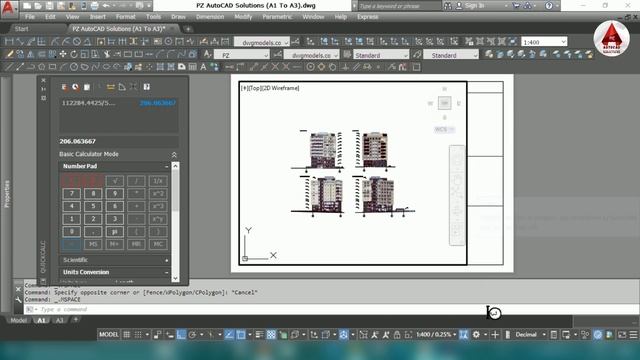Collapse the Units Conversion section

[167, 272]
